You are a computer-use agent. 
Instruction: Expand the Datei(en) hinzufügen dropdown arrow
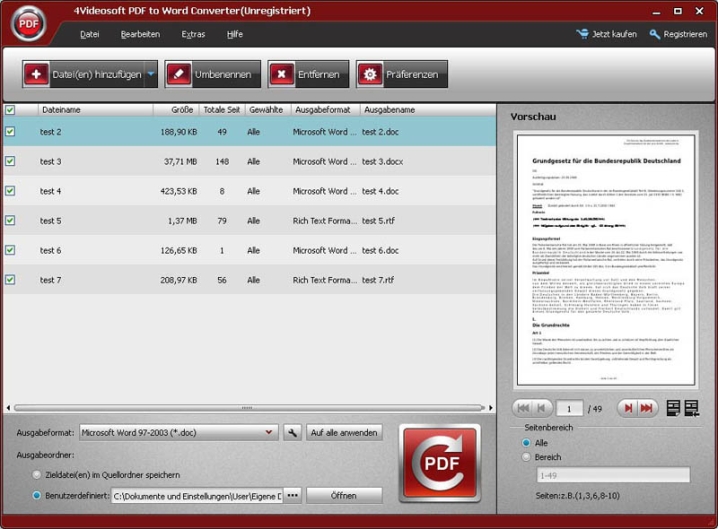151,73
